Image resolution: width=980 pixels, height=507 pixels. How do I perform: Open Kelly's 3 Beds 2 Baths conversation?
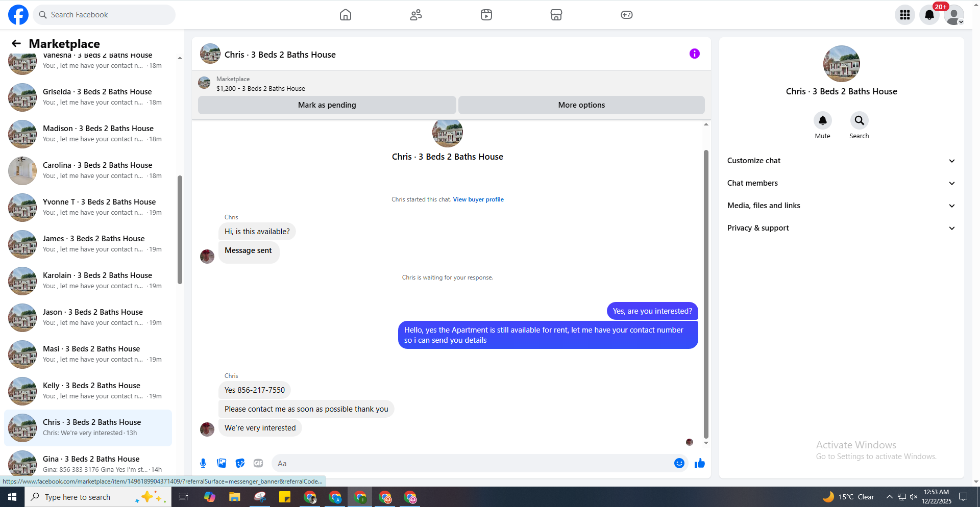coord(88,391)
